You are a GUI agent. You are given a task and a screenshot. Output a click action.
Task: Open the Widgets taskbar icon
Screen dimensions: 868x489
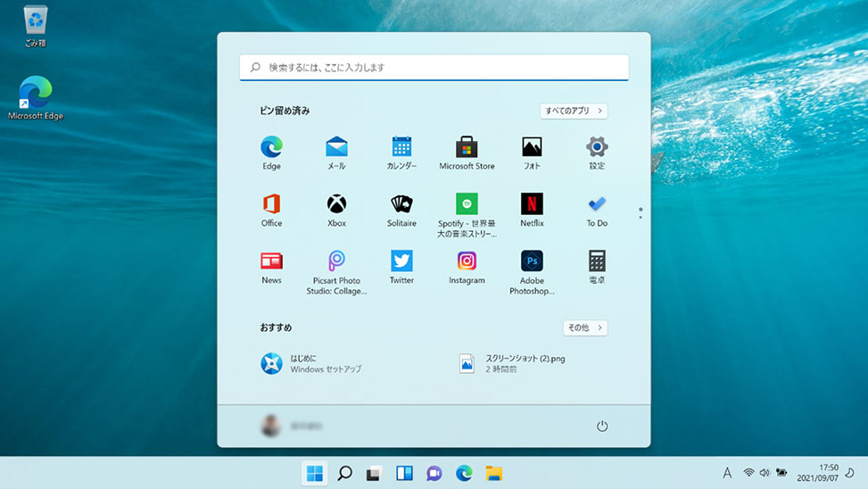[404, 473]
